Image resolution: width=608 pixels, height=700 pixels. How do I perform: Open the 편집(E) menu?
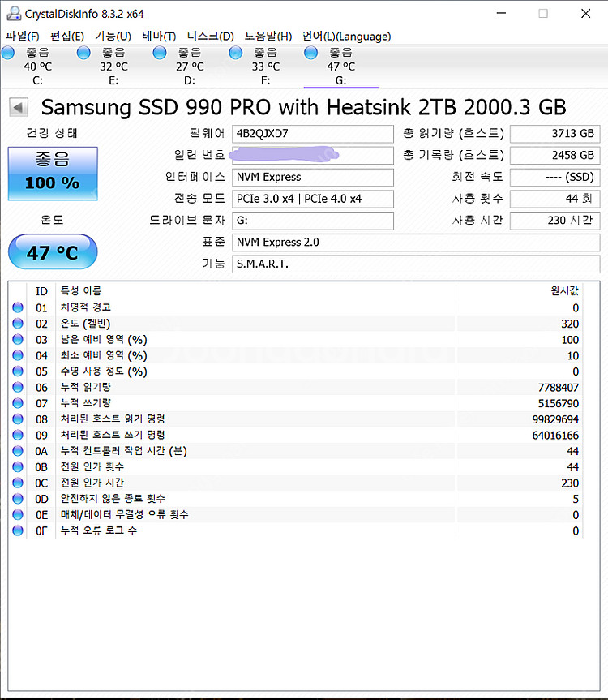pyautogui.click(x=67, y=37)
